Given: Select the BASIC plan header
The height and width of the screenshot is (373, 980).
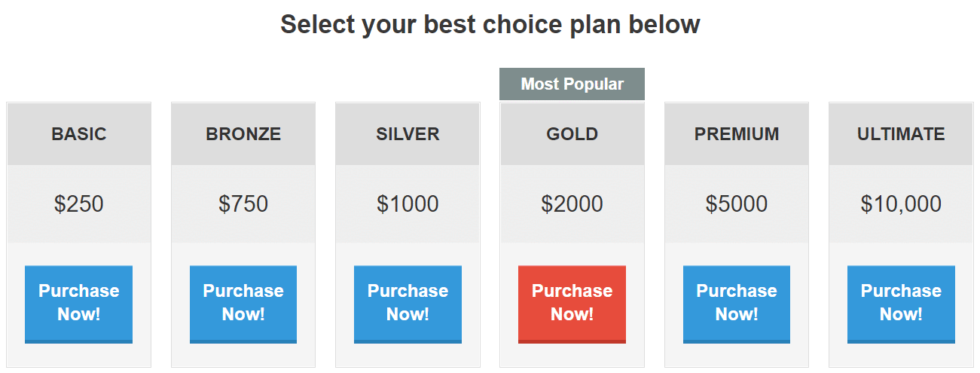Looking at the screenshot, I should [79, 134].
